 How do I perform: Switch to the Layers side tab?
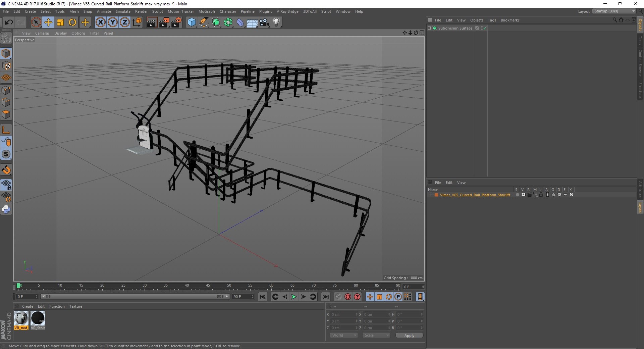640,207
